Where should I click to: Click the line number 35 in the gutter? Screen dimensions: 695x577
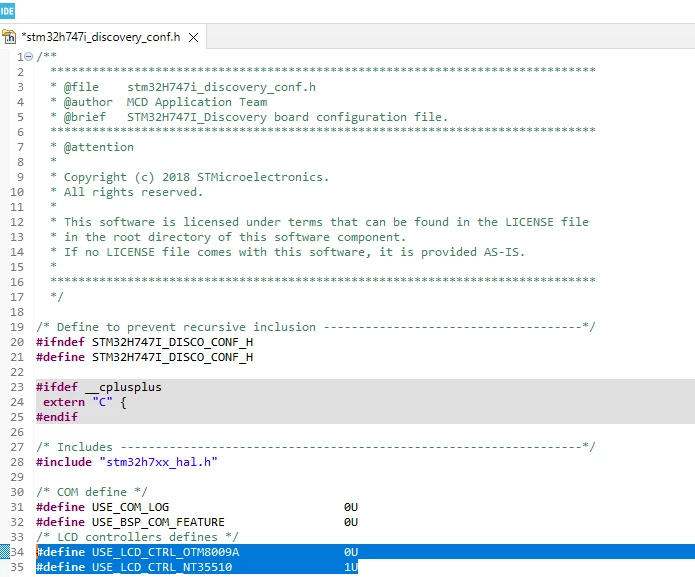pos(17,567)
